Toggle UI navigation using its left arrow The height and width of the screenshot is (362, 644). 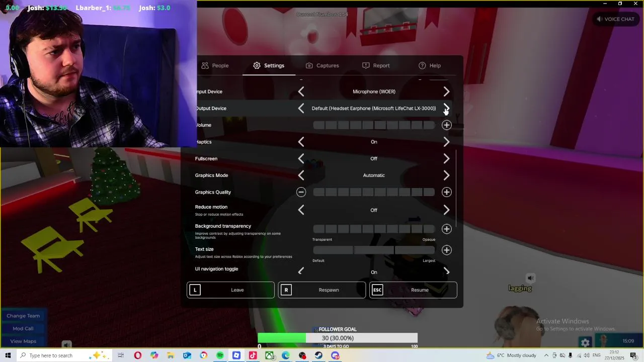pyautogui.click(x=301, y=271)
